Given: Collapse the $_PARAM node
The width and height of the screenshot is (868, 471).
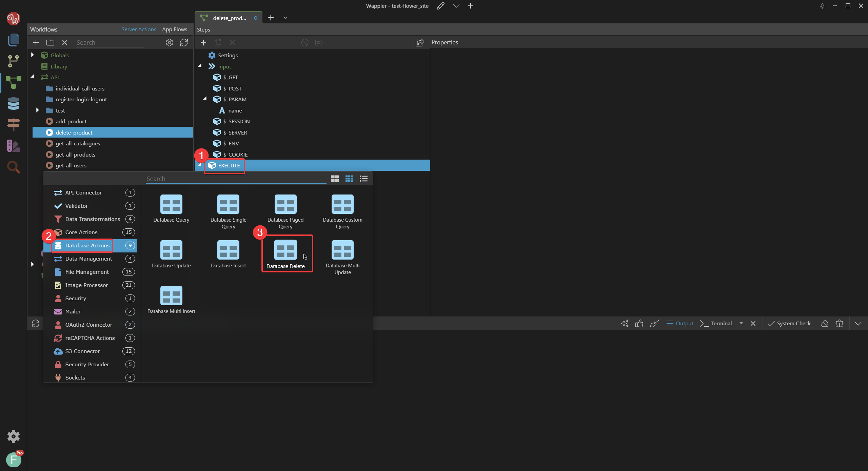Looking at the screenshot, I should pos(205,99).
